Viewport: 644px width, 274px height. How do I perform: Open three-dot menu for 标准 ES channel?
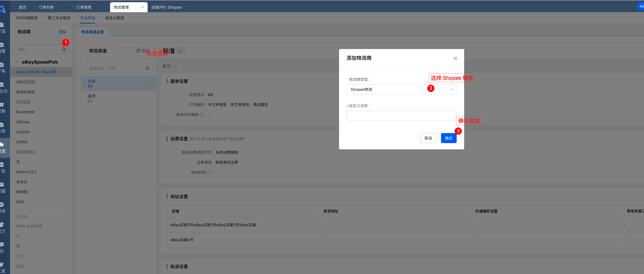pyautogui.click(x=146, y=83)
